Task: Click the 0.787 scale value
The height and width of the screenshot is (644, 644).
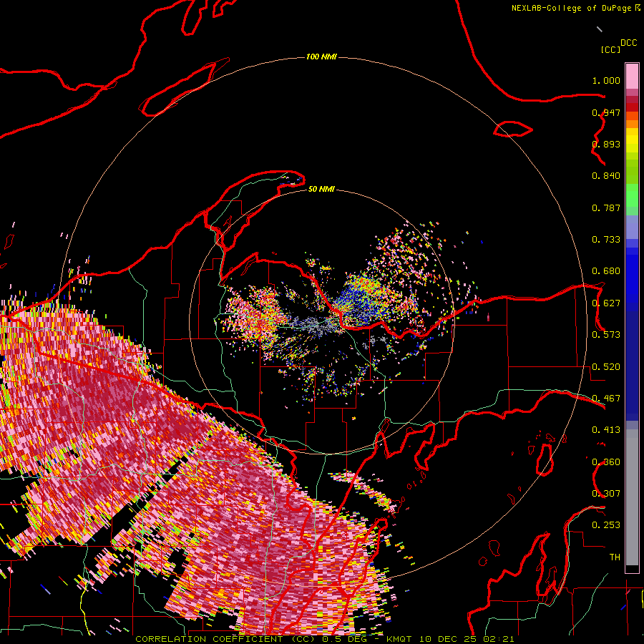Action: tap(606, 208)
